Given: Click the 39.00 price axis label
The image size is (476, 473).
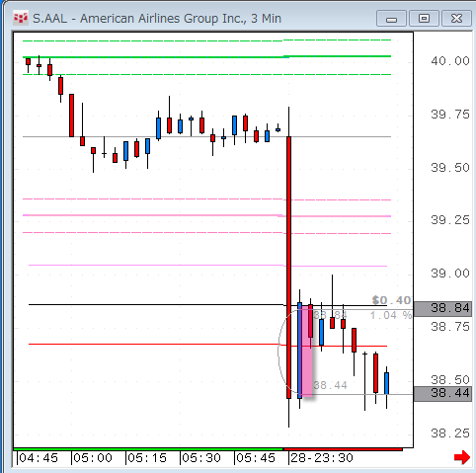Looking at the screenshot, I should 450,274.
